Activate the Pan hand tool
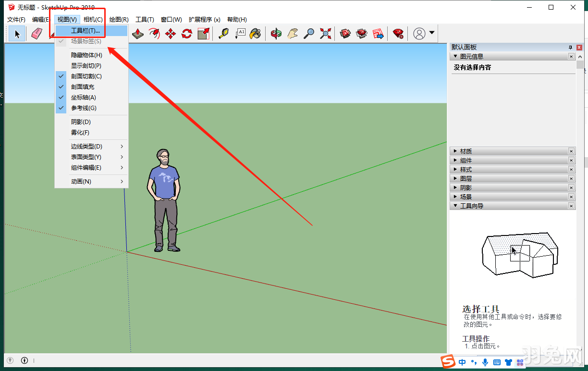The width and height of the screenshot is (588, 371). [293, 34]
